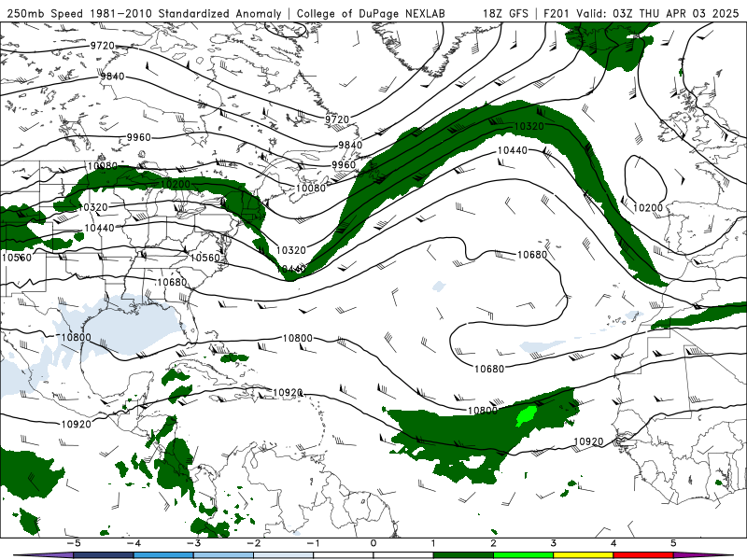Click the 10440 contour label right of the Atlantic ridge
The width and height of the screenshot is (747, 560).
(x=512, y=150)
